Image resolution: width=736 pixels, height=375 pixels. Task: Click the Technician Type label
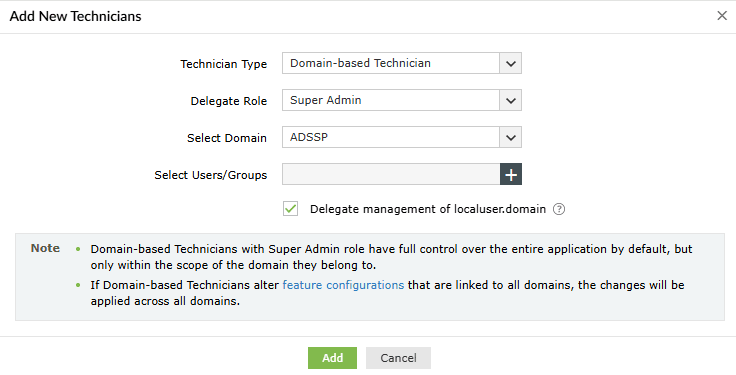tap(224, 64)
